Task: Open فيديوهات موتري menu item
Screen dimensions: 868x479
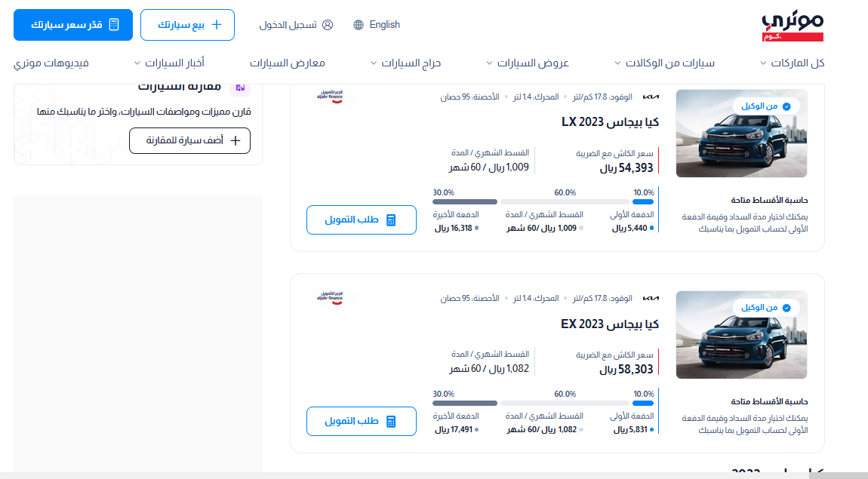Action: pyautogui.click(x=51, y=63)
